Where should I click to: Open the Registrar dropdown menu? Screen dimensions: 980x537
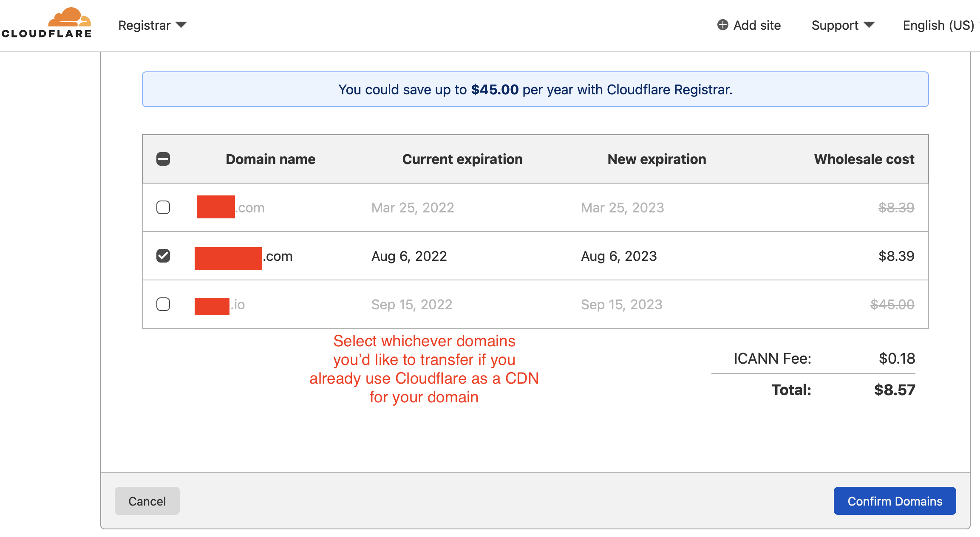click(152, 25)
